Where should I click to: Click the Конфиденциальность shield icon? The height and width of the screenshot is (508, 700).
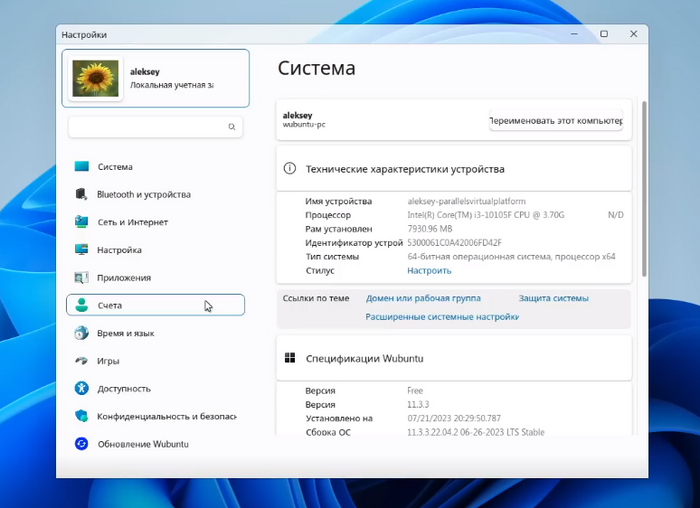(x=81, y=416)
